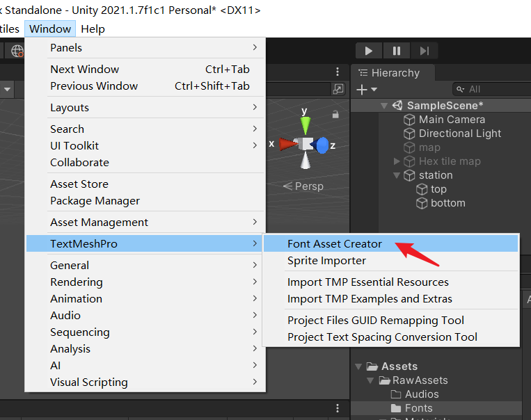Select Main Camera in Hierarchy
The width and height of the screenshot is (531, 420).
pyautogui.click(x=452, y=120)
